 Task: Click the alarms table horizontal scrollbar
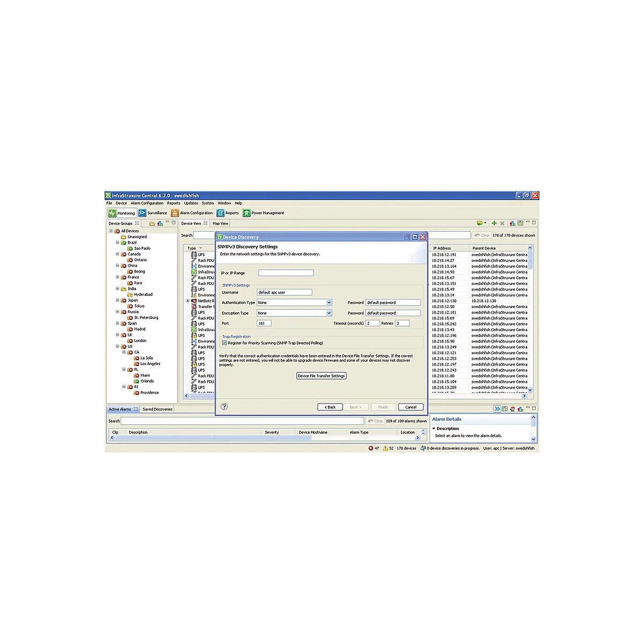[214, 438]
